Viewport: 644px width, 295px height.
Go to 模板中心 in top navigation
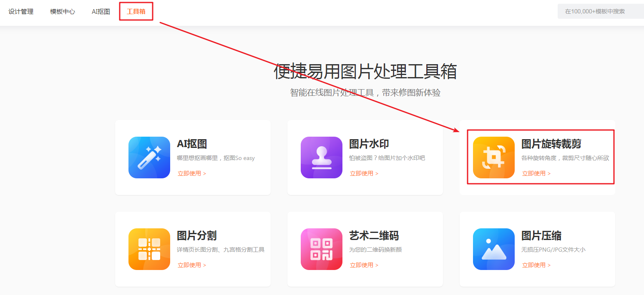click(63, 12)
